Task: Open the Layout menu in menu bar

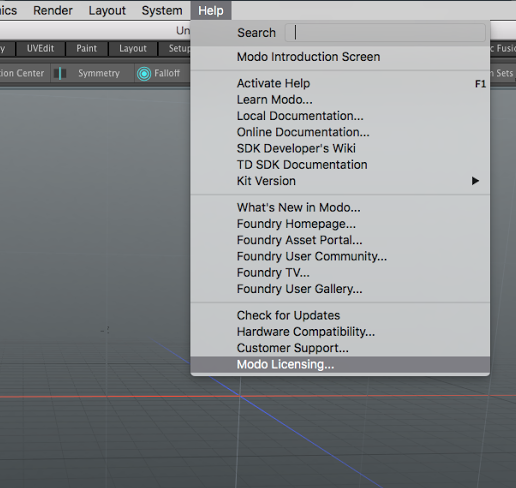Action: tap(107, 11)
